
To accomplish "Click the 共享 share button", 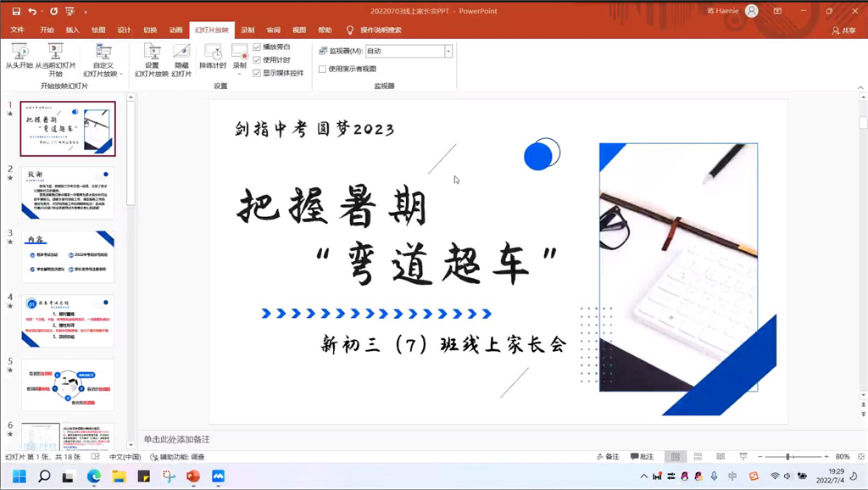I will 843,31.
